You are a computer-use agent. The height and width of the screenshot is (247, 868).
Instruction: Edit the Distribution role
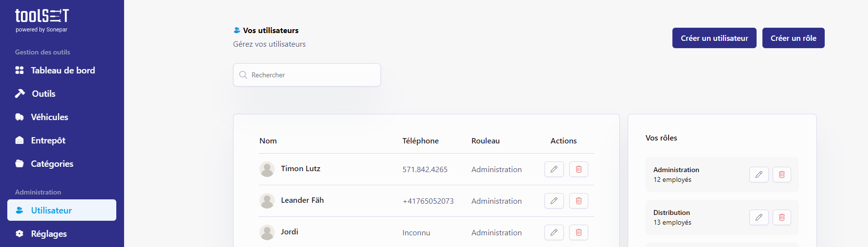point(759,217)
